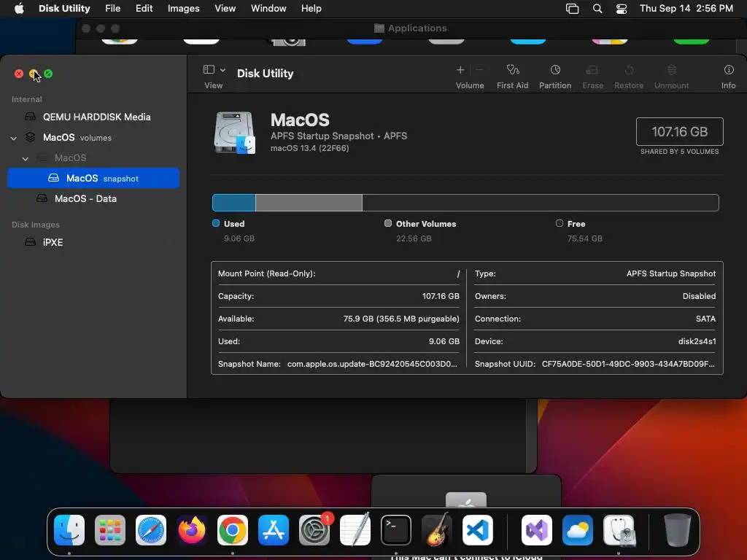Viewport: 747px width, 560px height.
Task: Click the date and time display
Action: click(686, 9)
